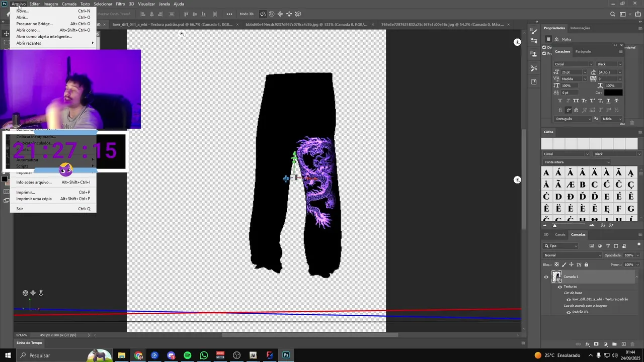This screenshot has width=644, height=362.
Task: Apply Superscript text style icon
Action: tap(592, 101)
